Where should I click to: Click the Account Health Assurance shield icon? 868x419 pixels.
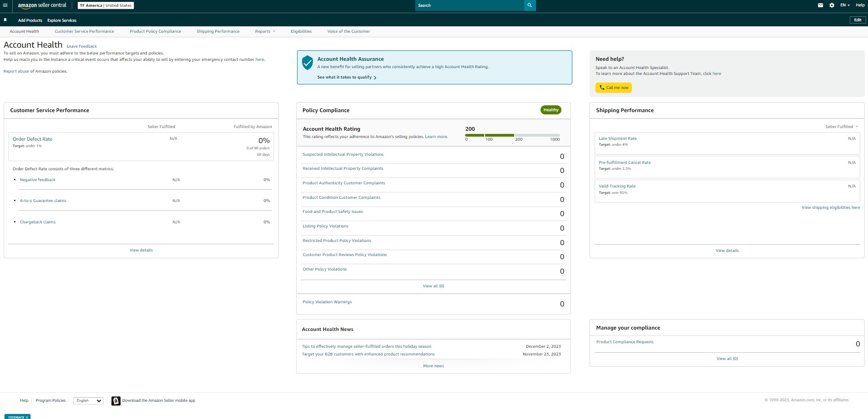(x=308, y=63)
